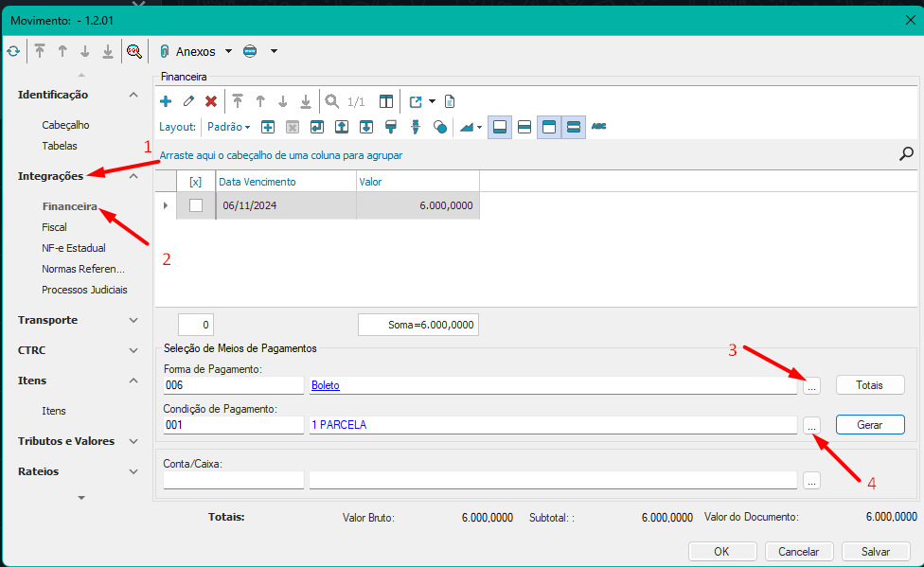Image resolution: width=924 pixels, height=567 pixels.
Task: Click the SQL magnifier icon in top toolbar
Action: click(134, 51)
